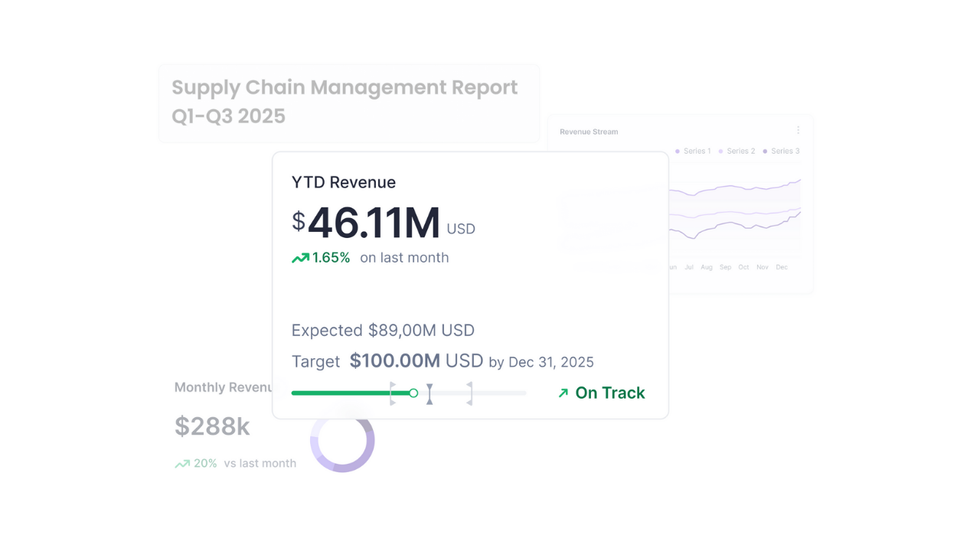Toggle Series 3 in the chart legend

click(x=781, y=152)
